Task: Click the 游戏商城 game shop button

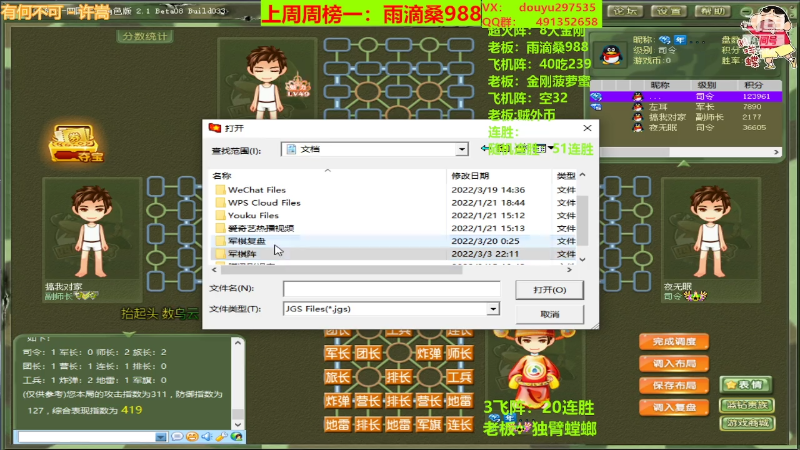Action: (747, 423)
